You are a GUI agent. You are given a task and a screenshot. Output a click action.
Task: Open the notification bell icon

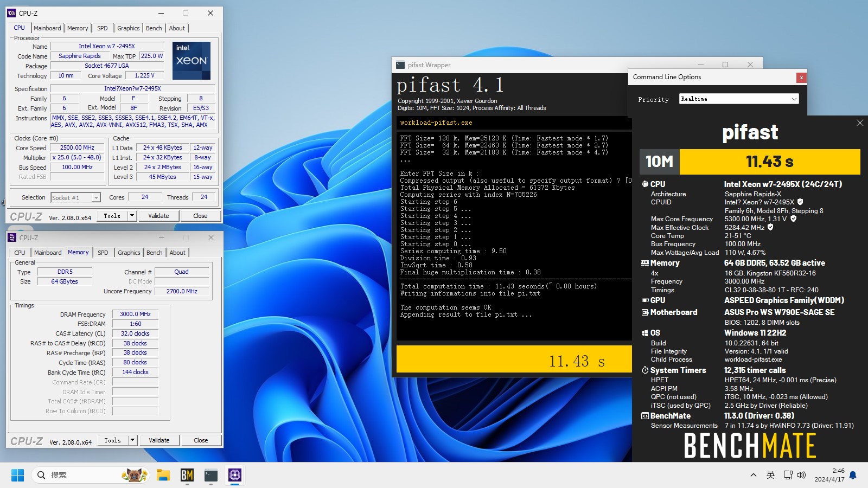point(853,476)
